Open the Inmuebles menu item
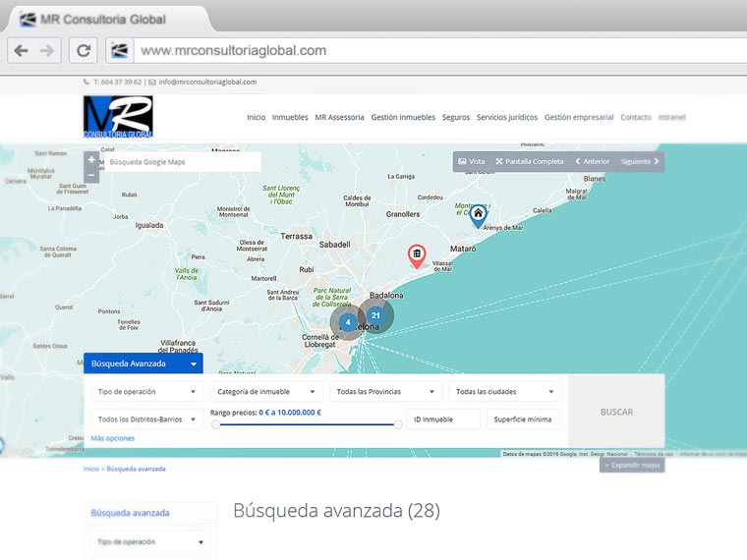 (x=290, y=117)
